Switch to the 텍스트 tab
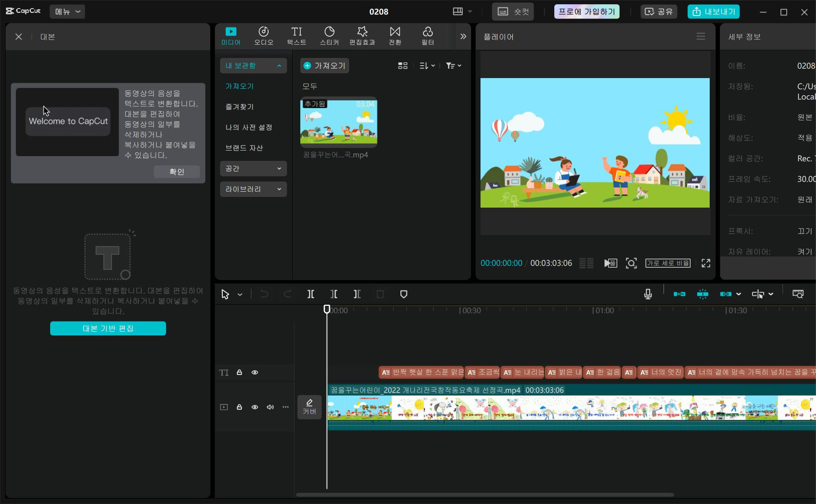 296,36
